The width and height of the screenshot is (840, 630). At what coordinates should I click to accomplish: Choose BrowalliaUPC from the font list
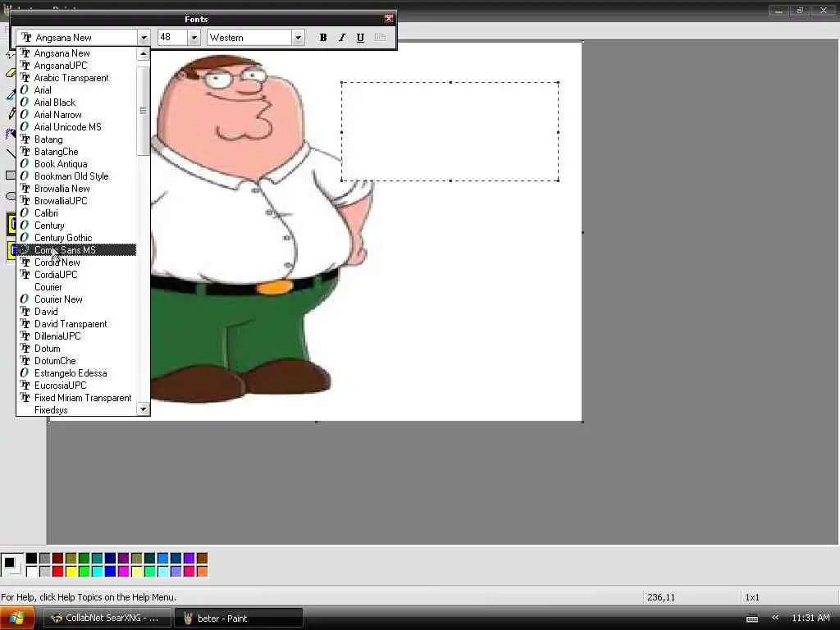[76, 201]
